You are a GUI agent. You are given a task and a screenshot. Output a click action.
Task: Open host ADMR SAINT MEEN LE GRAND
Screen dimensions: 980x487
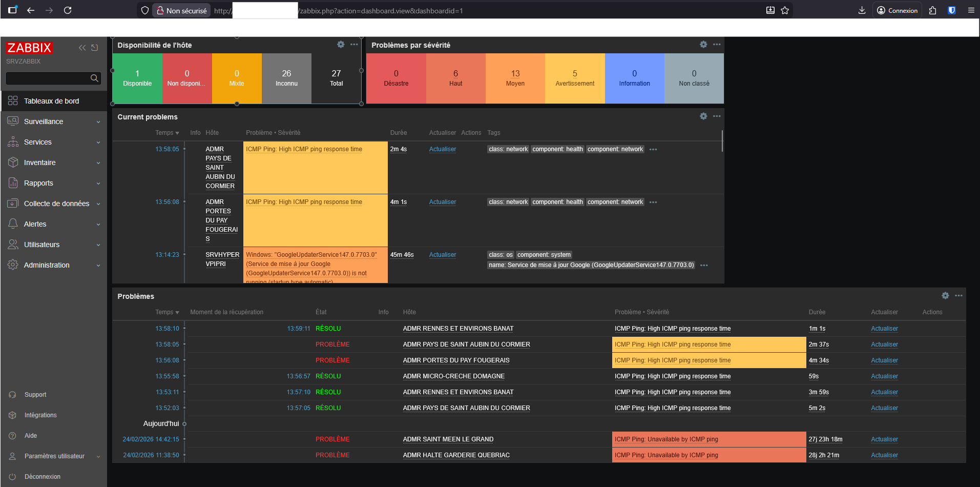point(448,439)
